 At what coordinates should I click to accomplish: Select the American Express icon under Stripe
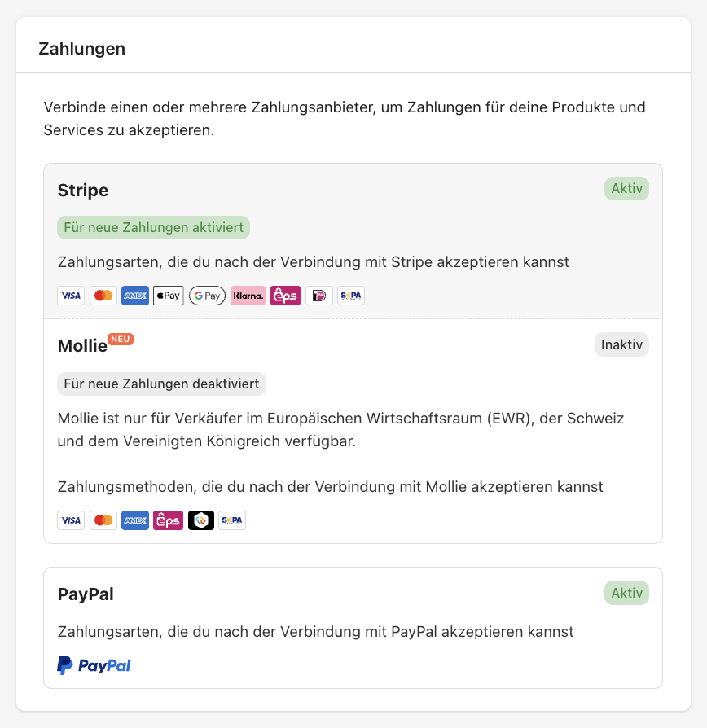(x=134, y=295)
